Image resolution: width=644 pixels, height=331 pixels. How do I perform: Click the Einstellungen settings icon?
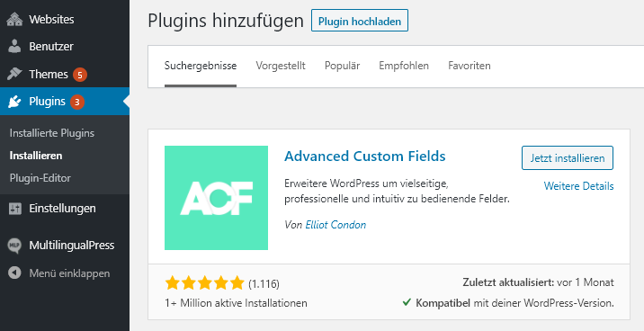pos(14,209)
